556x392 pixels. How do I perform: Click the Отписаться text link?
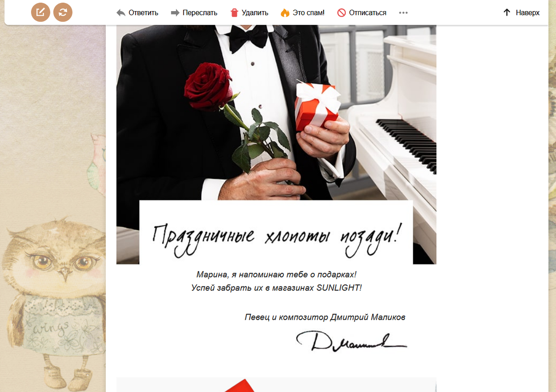(367, 12)
